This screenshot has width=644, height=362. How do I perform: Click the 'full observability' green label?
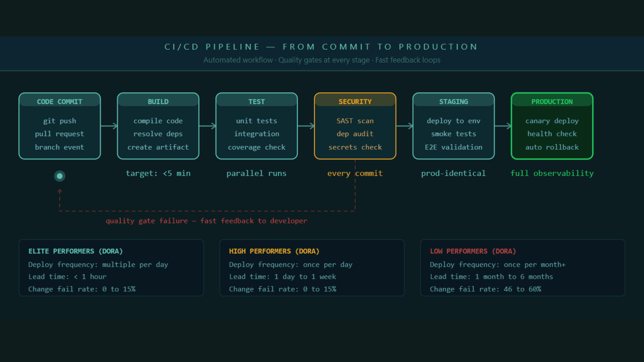(x=552, y=173)
